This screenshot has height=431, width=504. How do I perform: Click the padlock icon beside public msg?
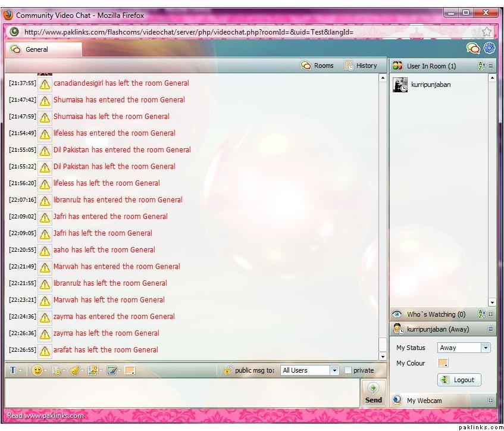[x=227, y=370]
